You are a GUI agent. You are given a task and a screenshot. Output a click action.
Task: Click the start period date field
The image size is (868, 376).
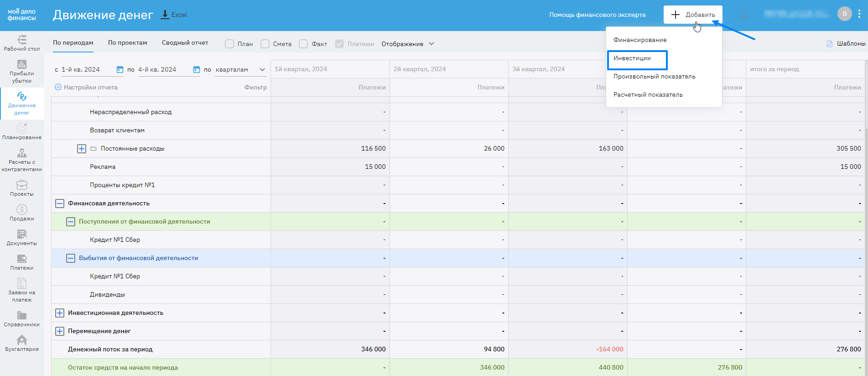(84, 69)
